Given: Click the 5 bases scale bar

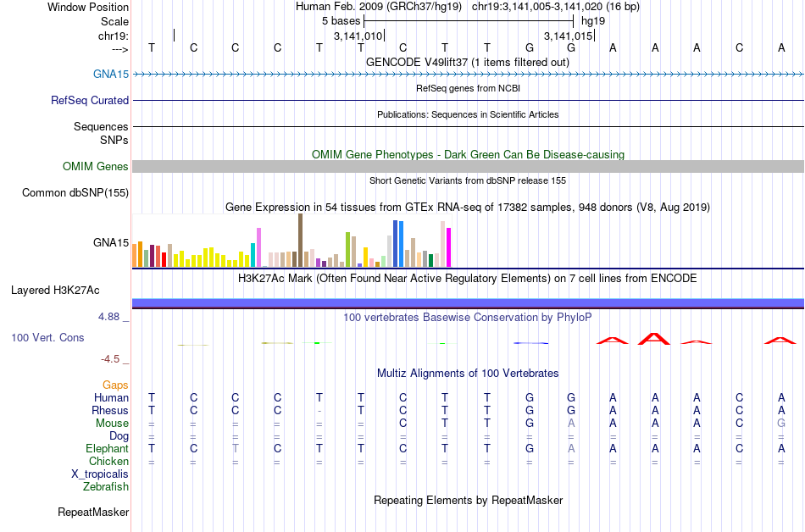Looking at the screenshot, I should [x=469, y=21].
